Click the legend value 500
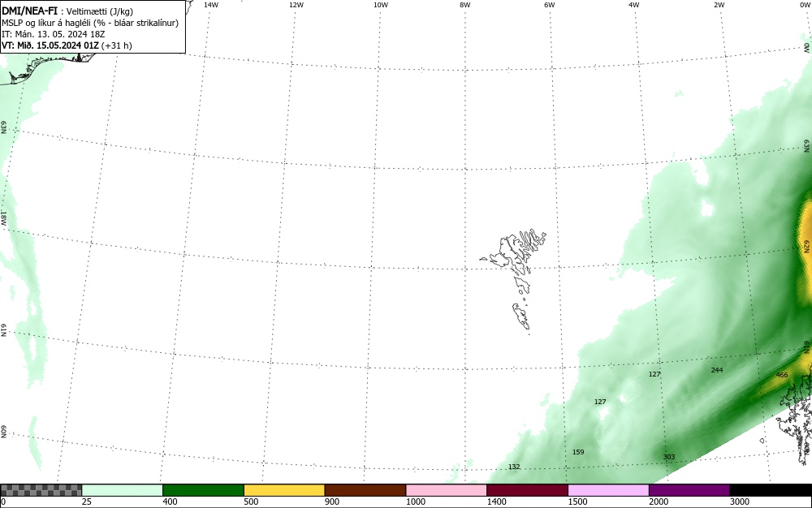Viewport: 812px width, 508px height. [251, 502]
